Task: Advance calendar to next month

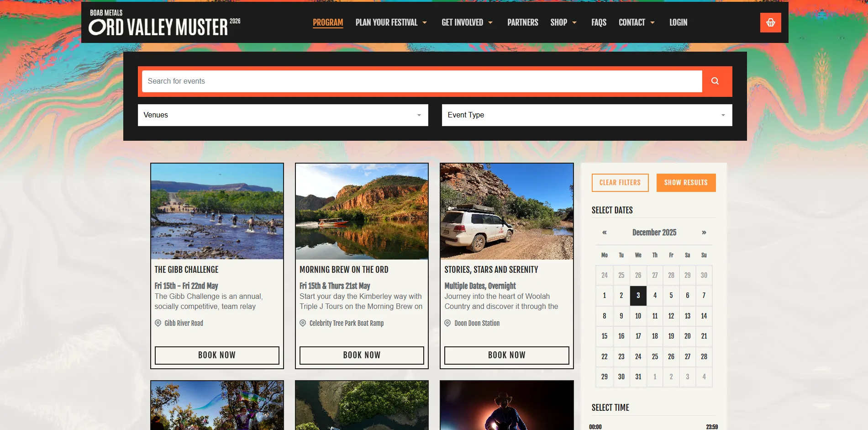Action: (x=704, y=233)
